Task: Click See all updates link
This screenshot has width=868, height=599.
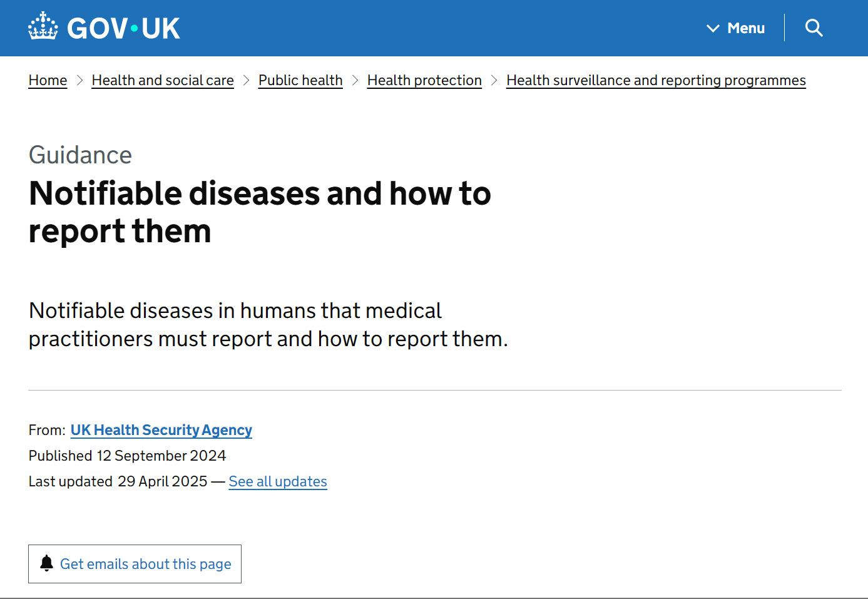Action: coord(278,481)
